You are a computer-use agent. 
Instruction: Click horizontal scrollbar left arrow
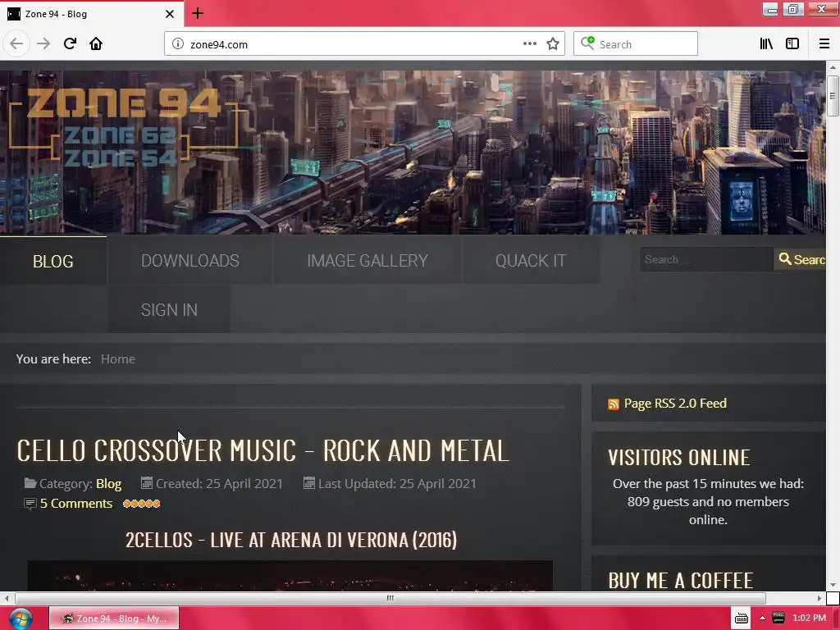tap(7, 598)
